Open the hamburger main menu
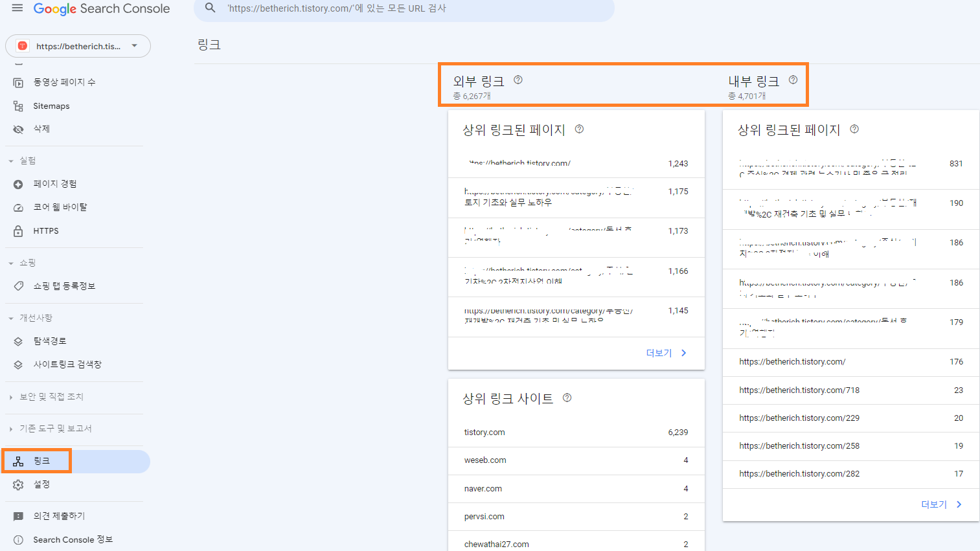980x551 pixels. [17, 8]
